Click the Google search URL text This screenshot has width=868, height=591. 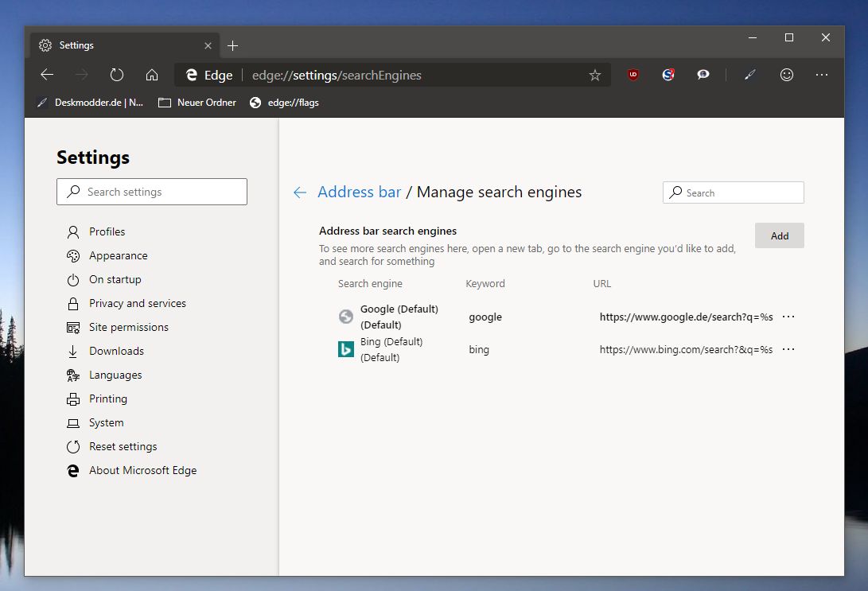[x=686, y=317]
